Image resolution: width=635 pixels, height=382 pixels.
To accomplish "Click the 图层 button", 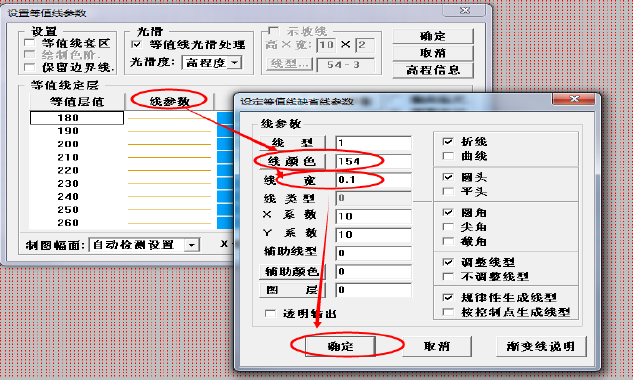I will pos(292,290).
